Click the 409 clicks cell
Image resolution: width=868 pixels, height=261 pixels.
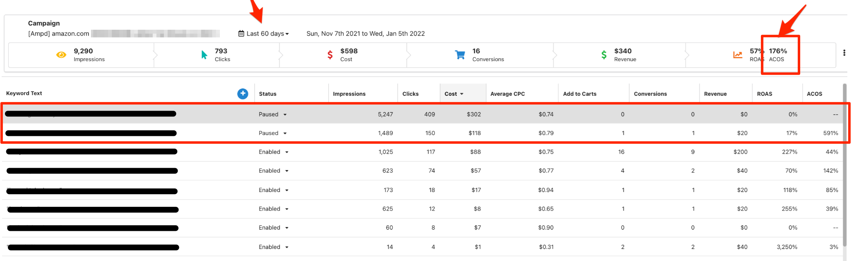click(429, 114)
